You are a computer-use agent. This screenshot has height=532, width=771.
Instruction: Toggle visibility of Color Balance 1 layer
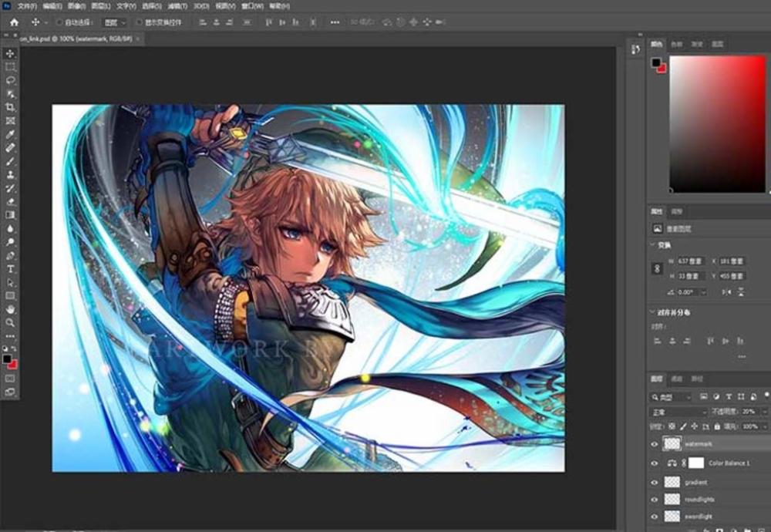click(655, 463)
